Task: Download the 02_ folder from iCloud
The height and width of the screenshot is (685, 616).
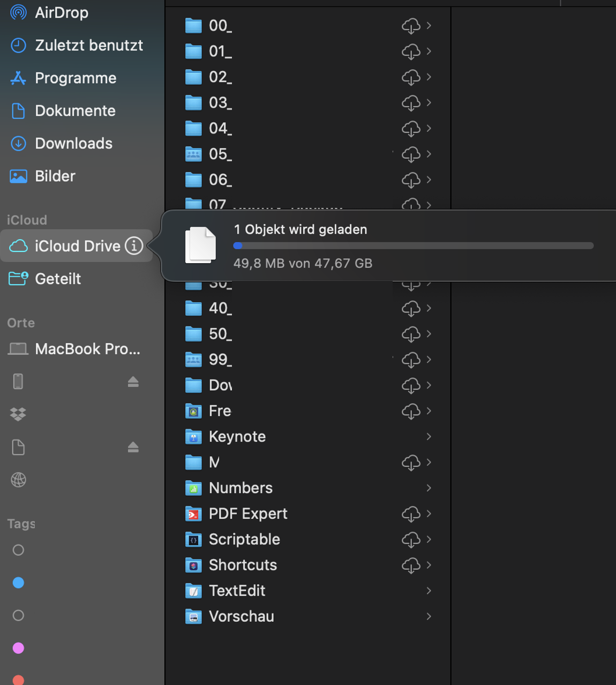Action: tap(411, 77)
